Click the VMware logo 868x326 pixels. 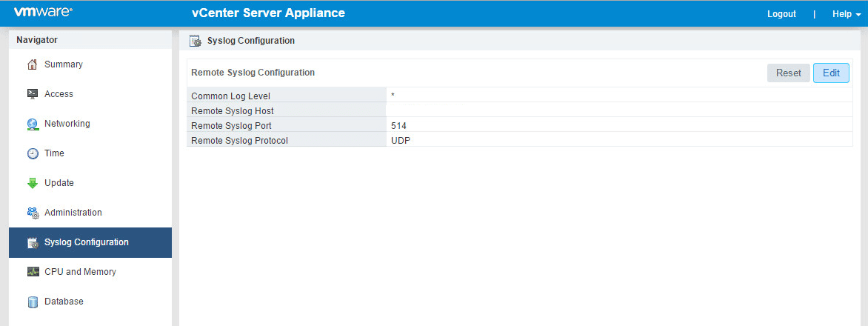43,13
